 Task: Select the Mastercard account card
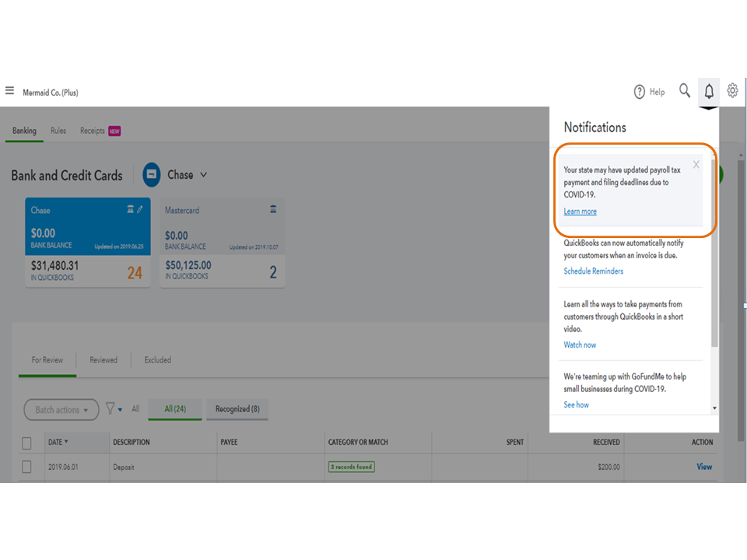tap(222, 243)
